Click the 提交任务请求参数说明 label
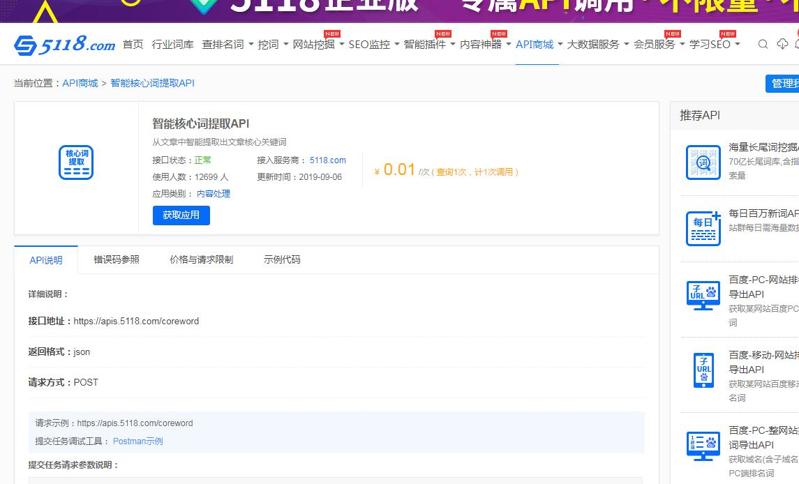Screen dimensions: 799x484 click(x=73, y=465)
